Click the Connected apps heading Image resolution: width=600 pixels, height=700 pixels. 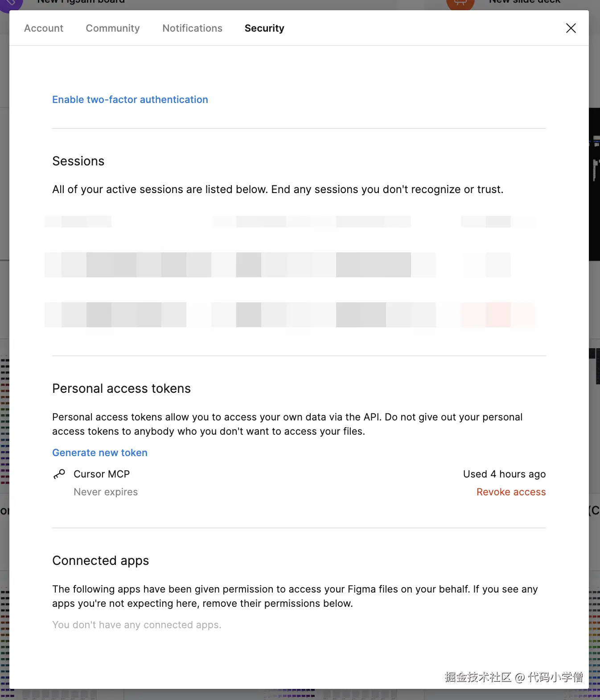pos(101,560)
